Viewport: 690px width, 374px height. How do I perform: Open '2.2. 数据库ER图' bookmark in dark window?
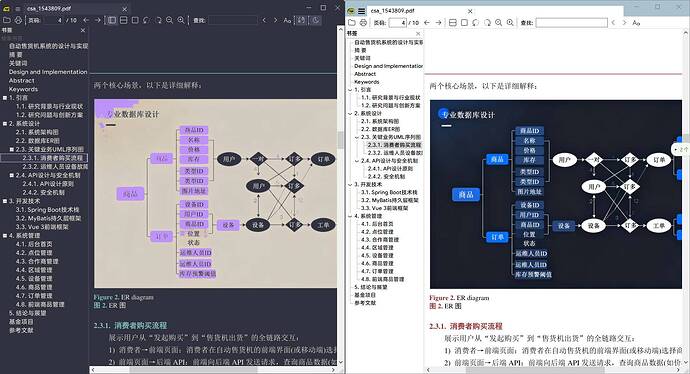point(38,141)
